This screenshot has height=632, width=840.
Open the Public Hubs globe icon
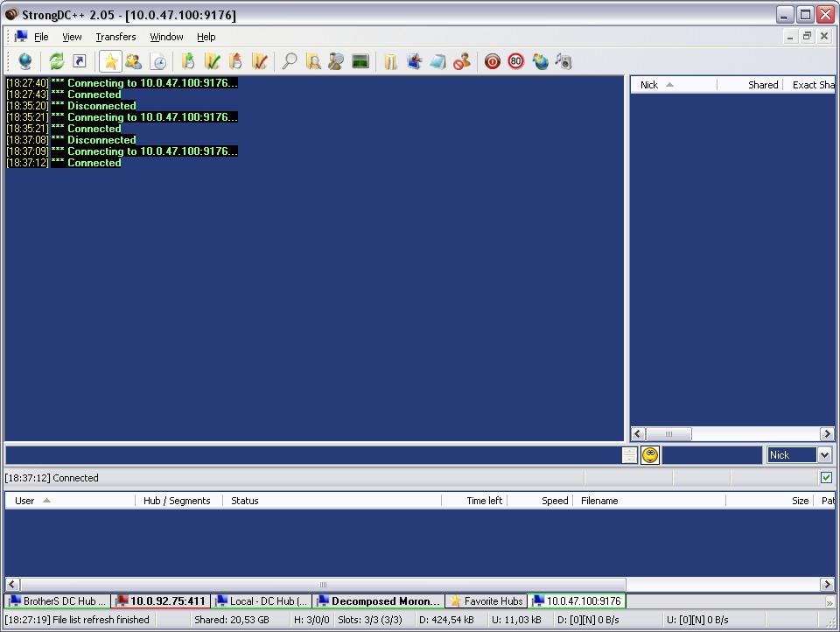(x=24, y=61)
